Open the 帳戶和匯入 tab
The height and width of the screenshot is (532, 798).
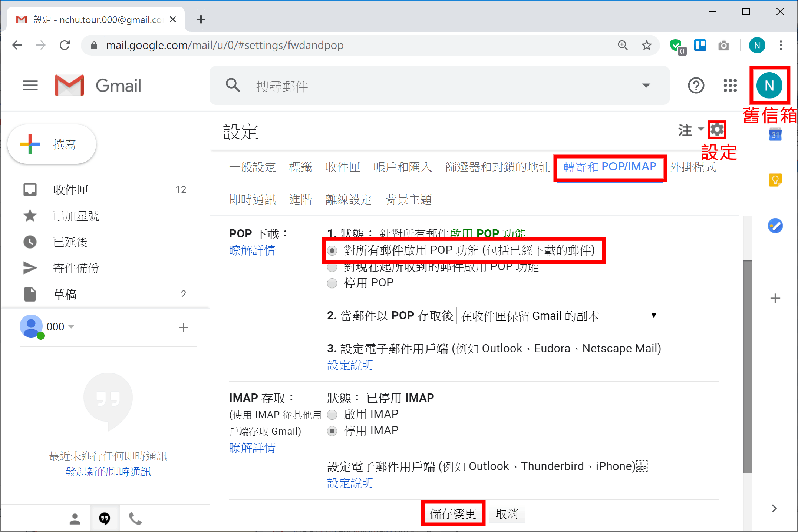pyautogui.click(x=403, y=167)
